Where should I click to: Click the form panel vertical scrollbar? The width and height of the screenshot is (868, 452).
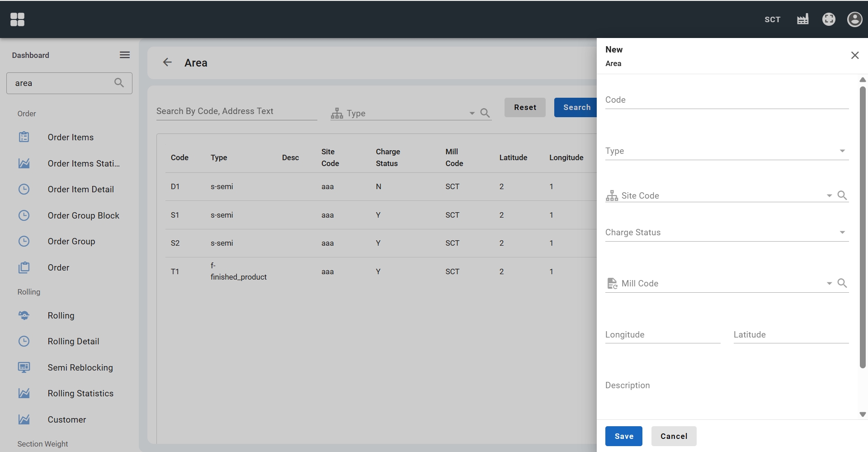862,226
